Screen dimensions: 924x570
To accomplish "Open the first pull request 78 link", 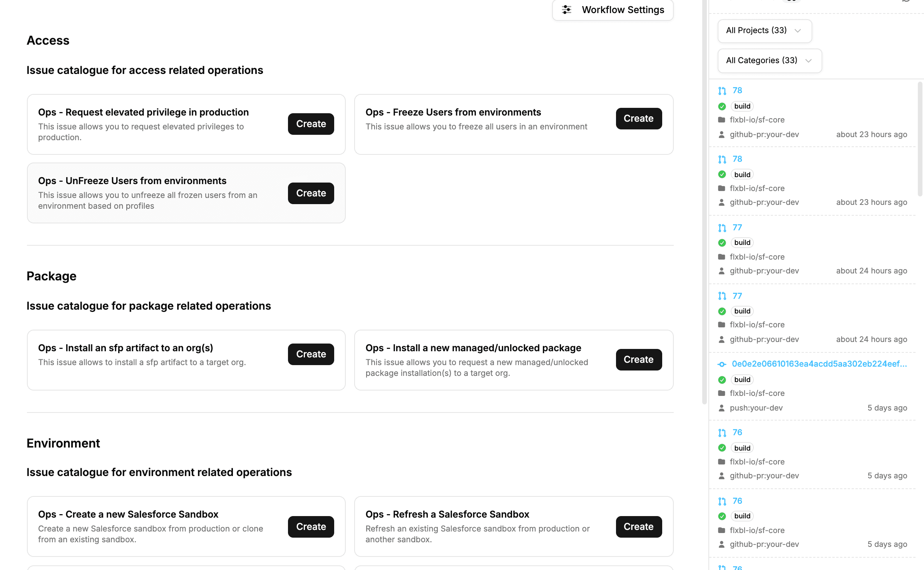I will pyautogui.click(x=737, y=91).
